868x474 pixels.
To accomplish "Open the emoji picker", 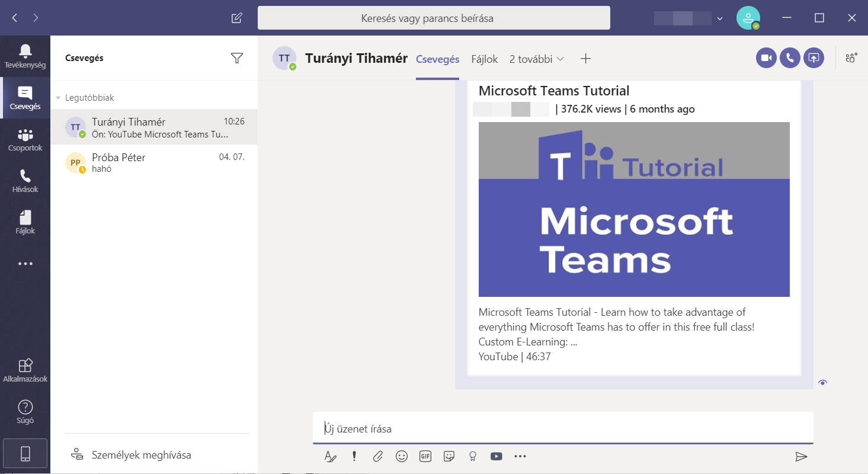I will tap(402, 456).
